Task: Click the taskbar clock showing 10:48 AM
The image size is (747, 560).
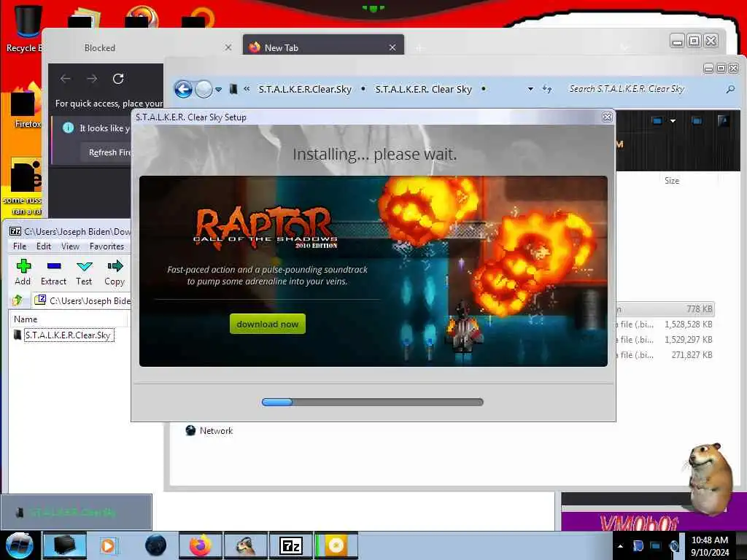Action: coord(709,545)
